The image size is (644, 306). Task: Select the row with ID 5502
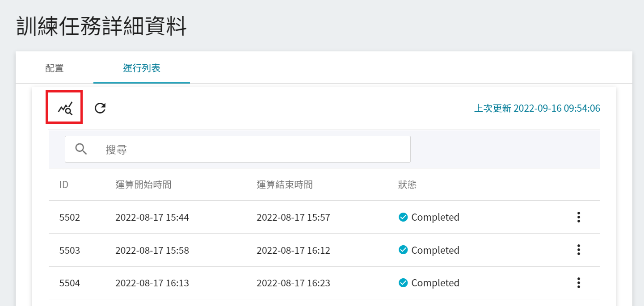pos(70,218)
